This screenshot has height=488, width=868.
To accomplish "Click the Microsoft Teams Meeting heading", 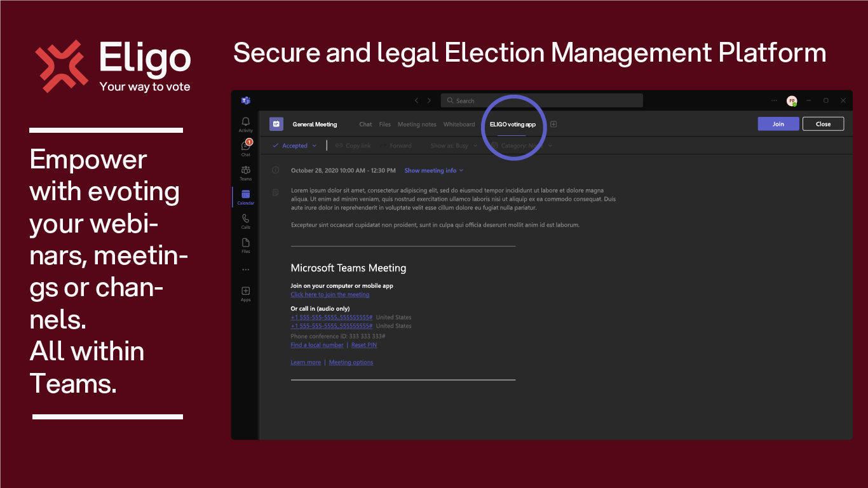I will point(348,268).
